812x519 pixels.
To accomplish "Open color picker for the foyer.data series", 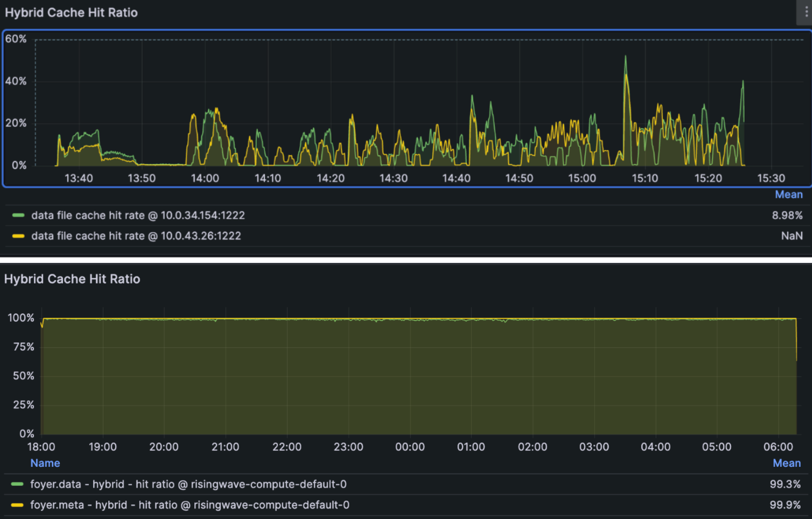I will [x=17, y=484].
